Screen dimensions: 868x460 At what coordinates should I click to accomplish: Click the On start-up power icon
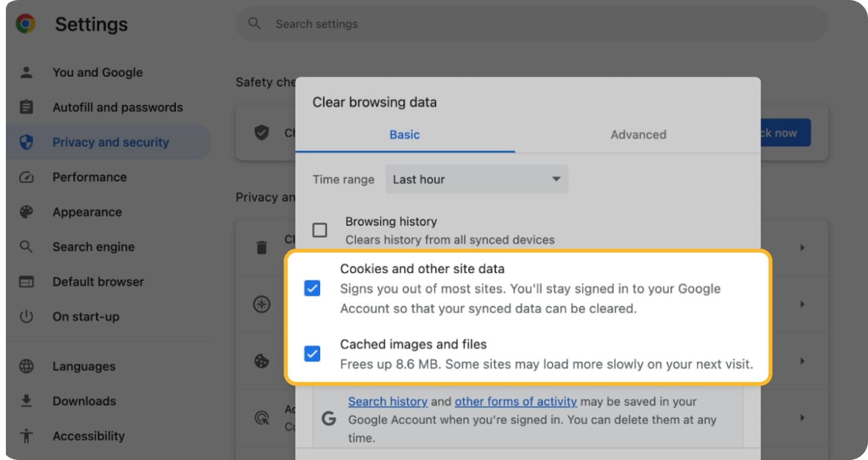click(x=27, y=317)
